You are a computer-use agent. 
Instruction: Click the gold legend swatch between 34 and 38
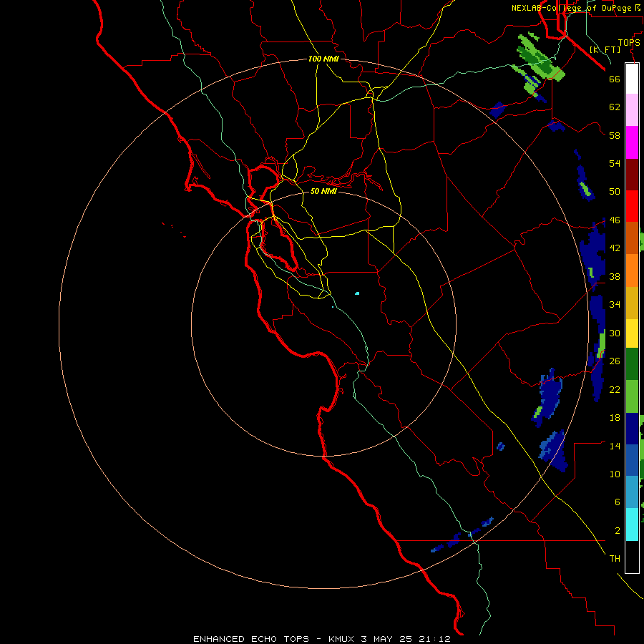click(x=632, y=303)
